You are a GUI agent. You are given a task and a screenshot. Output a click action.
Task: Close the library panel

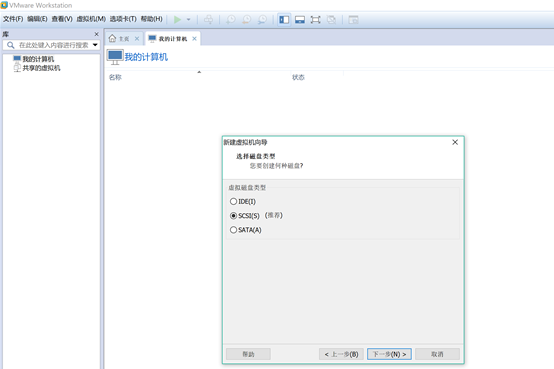(x=96, y=34)
